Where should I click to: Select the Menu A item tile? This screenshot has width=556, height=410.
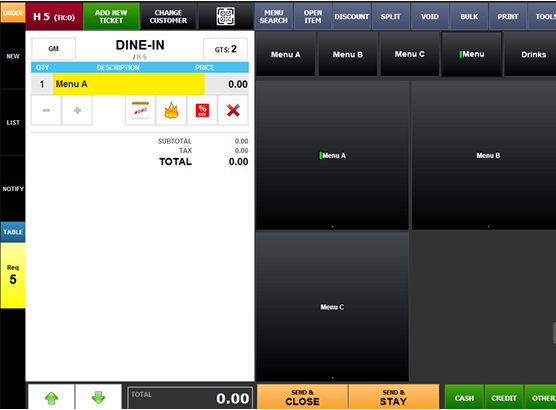[x=332, y=155]
